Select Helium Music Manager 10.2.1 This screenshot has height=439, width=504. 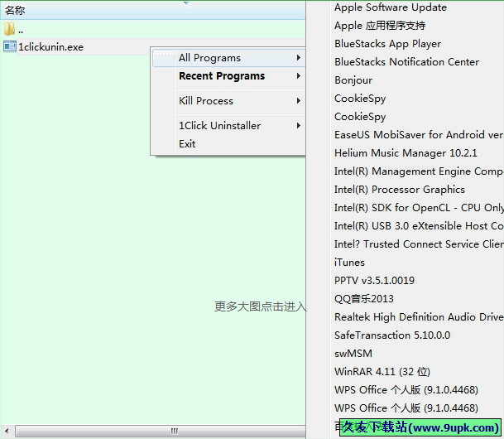coord(406,153)
